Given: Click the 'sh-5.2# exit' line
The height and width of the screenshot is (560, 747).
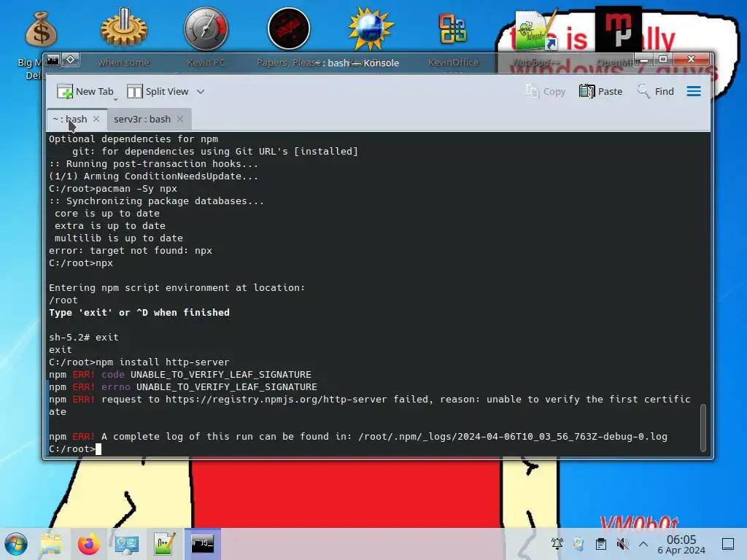Looking at the screenshot, I should [83, 338].
